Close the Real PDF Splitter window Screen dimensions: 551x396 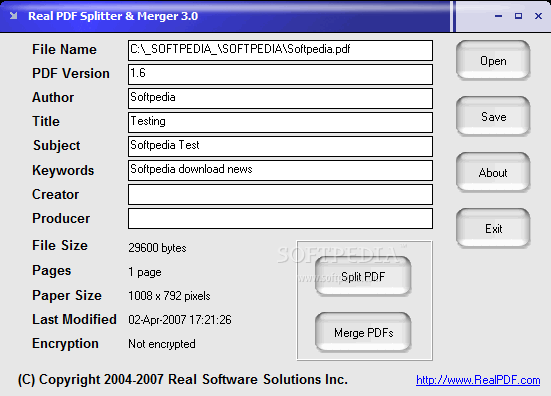[x=538, y=16]
